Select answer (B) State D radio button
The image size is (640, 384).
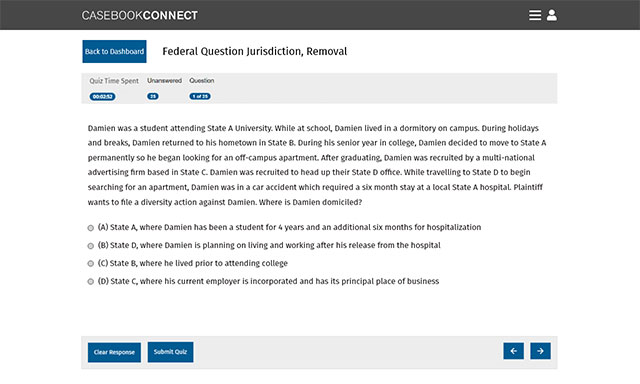point(91,246)
